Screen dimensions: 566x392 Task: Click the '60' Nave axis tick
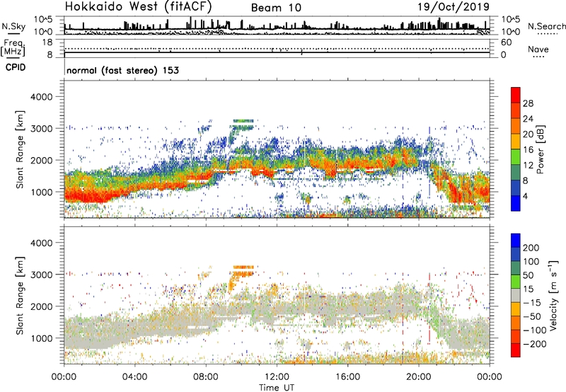[x=506, y=42]
